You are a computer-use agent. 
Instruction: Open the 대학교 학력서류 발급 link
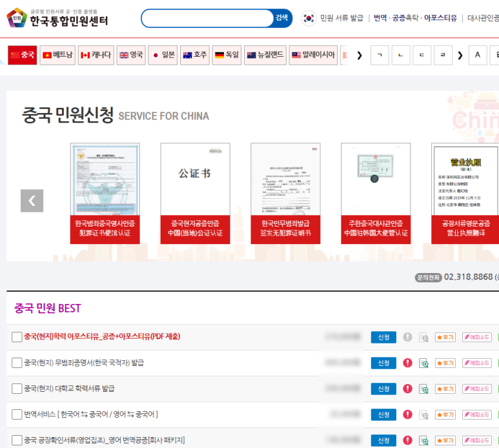point(69,389)
